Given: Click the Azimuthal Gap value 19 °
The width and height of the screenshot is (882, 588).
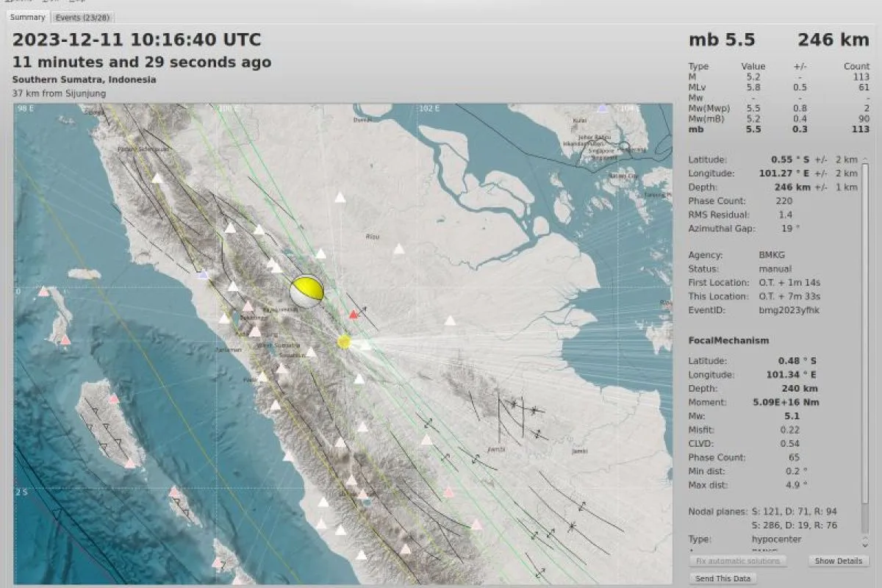Looking at the screenshot, I should click(x=791, y=229).
